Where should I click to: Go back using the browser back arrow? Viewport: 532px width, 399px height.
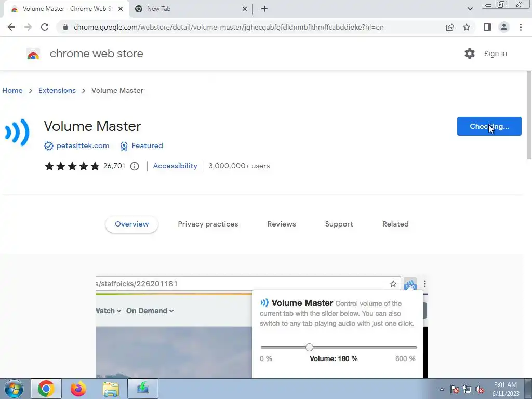point(11,27)
